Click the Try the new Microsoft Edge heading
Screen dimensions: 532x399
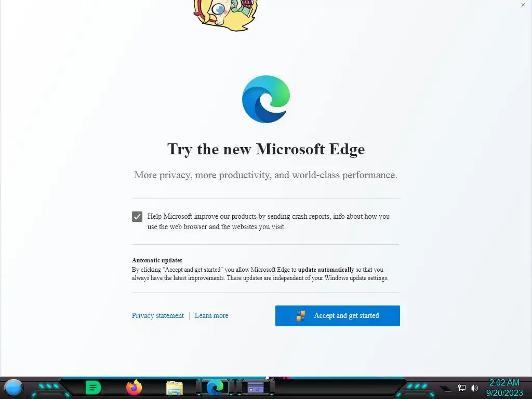tap(266, 149)
